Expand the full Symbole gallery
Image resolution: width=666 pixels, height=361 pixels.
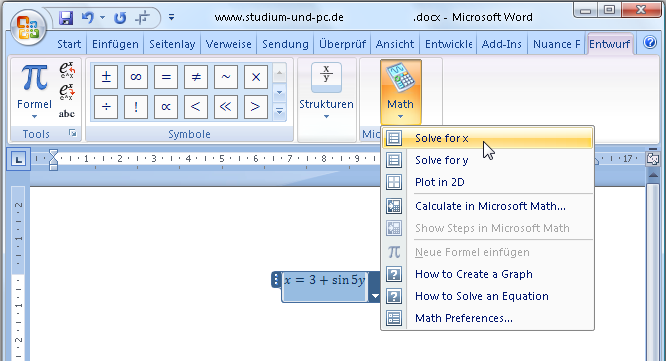(279, 112)
